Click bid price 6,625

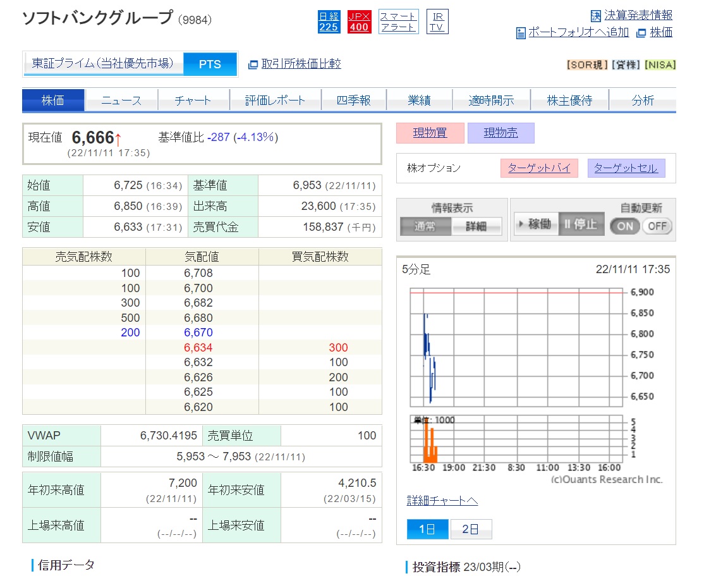(x=198, y=392)
